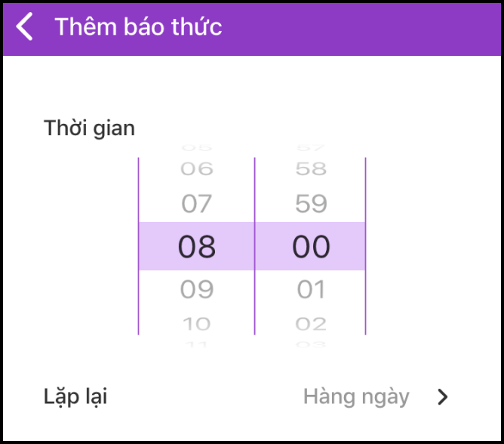Pick hour 06 in time wheel
This screenshot has height=444, width=504.
197,168
